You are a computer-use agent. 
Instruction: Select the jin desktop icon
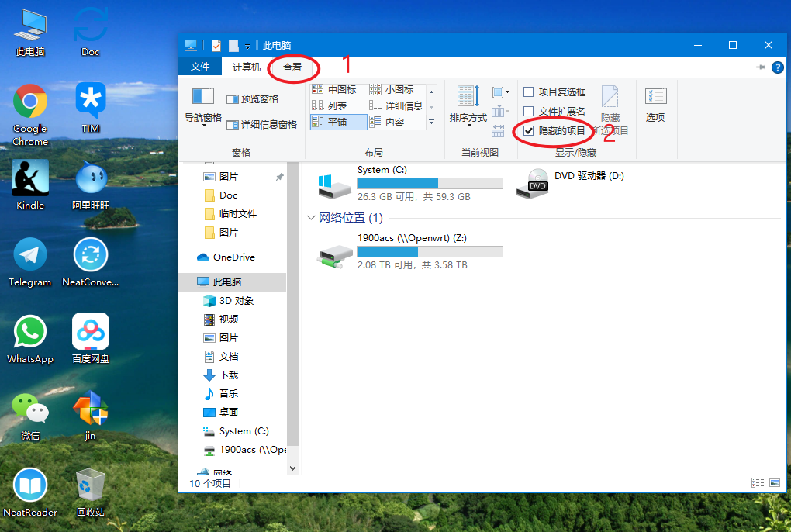tap(90, 416)
